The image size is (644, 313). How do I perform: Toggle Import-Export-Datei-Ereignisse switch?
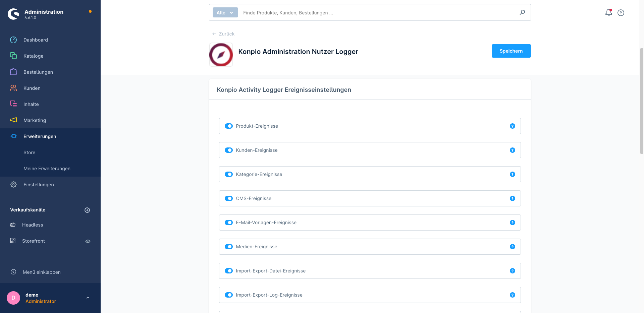coord(229,271)
